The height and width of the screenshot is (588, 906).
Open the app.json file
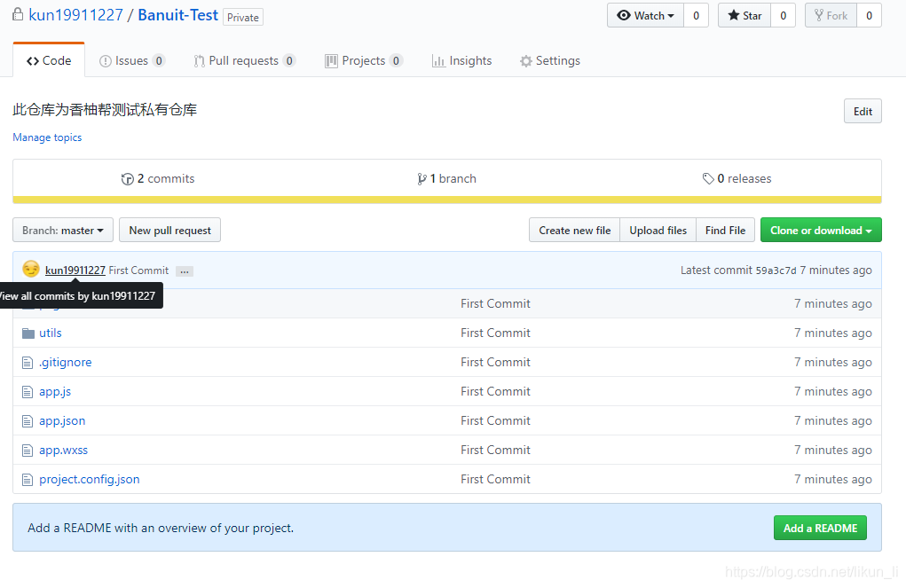click(62, 421)
